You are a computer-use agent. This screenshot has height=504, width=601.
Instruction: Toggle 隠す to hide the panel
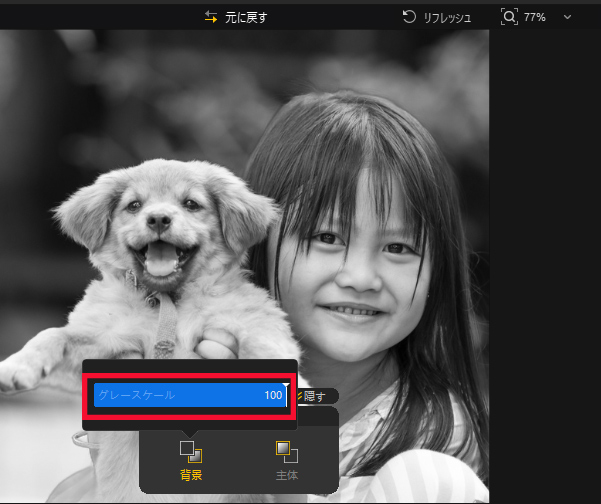(314, 397)
